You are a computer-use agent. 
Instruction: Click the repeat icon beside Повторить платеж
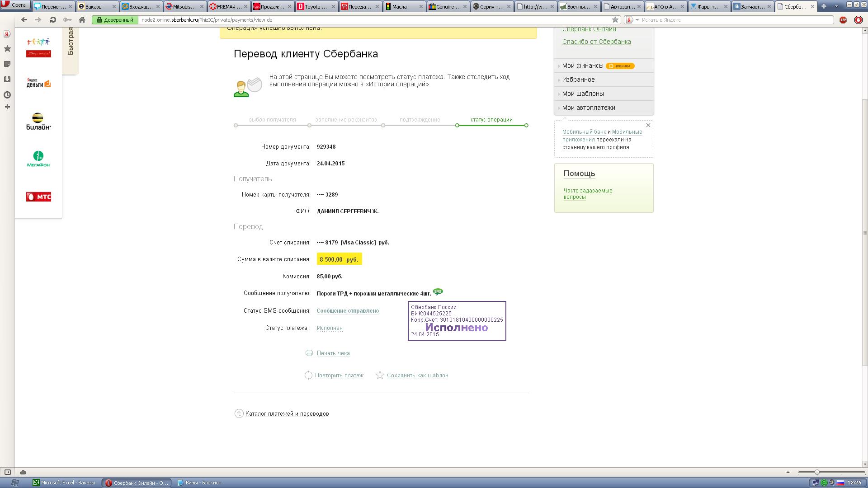(x=308, y=375)
